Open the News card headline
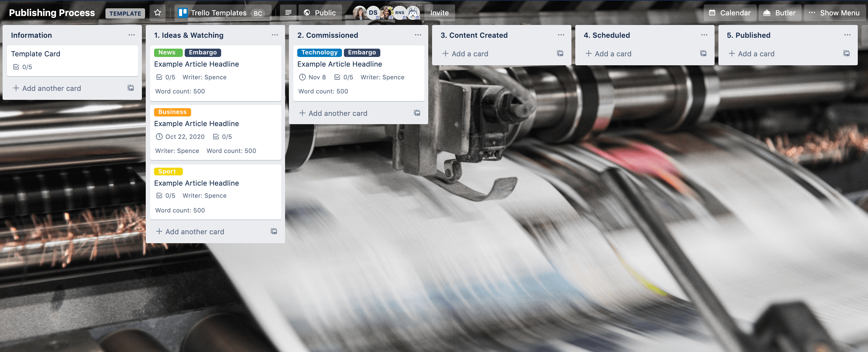The image size is (868, 352). pyautogui.click(x=197, y=64)
